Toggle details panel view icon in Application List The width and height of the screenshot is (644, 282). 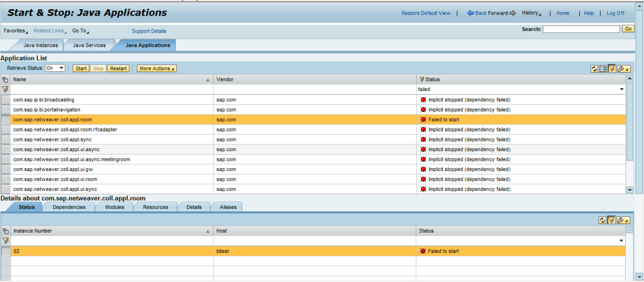tap(603, 69)
